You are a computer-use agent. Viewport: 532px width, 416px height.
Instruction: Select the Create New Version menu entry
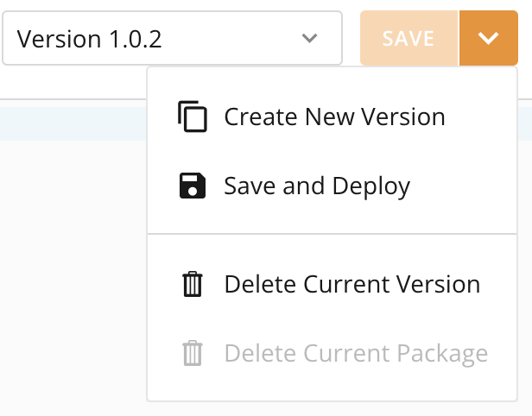coord(333,117)
